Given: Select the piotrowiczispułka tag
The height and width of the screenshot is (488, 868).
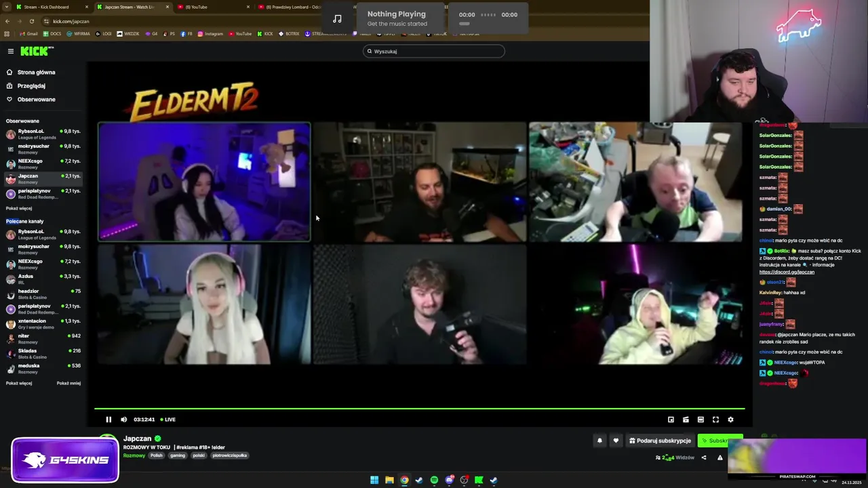Looking at the screenshot, I should pos(229,455).
